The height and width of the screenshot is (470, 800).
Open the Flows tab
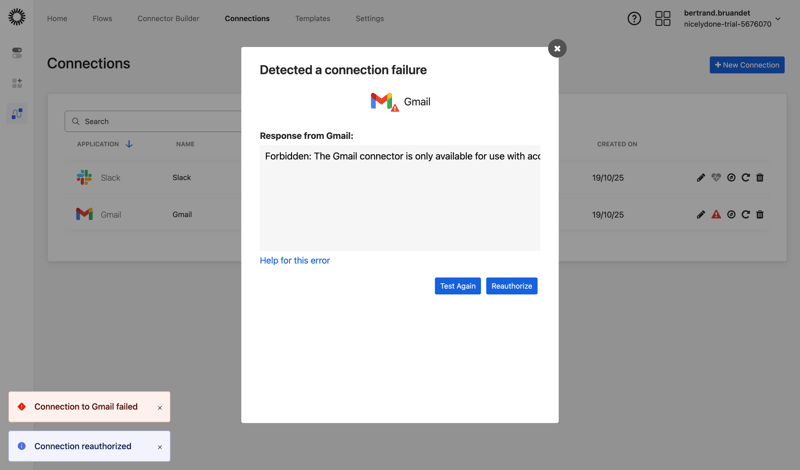click(102, 18)
